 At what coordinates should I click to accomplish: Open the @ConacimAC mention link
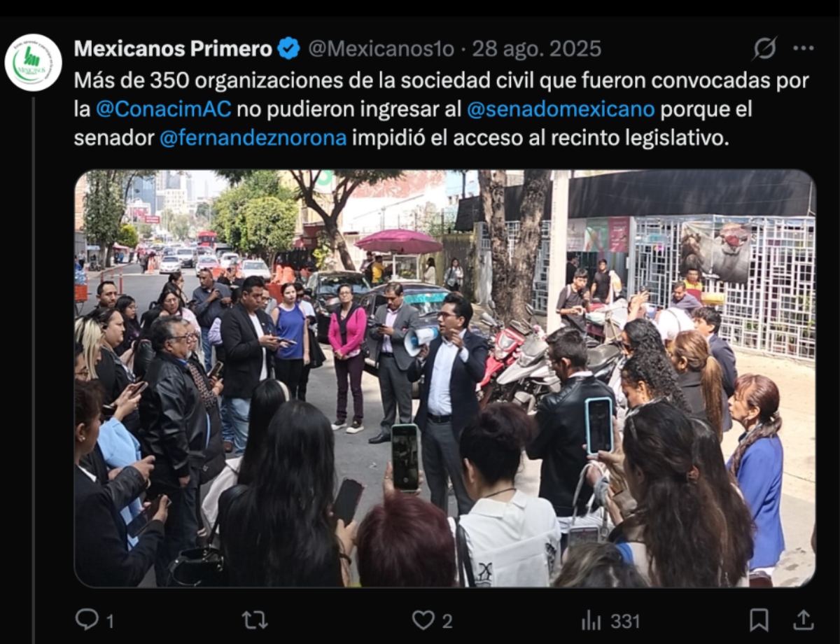(162, 110)
